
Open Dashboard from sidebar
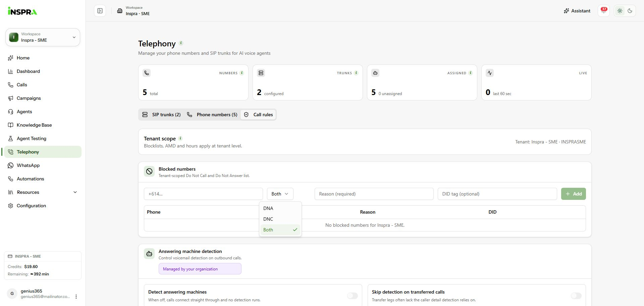[43, 71]
